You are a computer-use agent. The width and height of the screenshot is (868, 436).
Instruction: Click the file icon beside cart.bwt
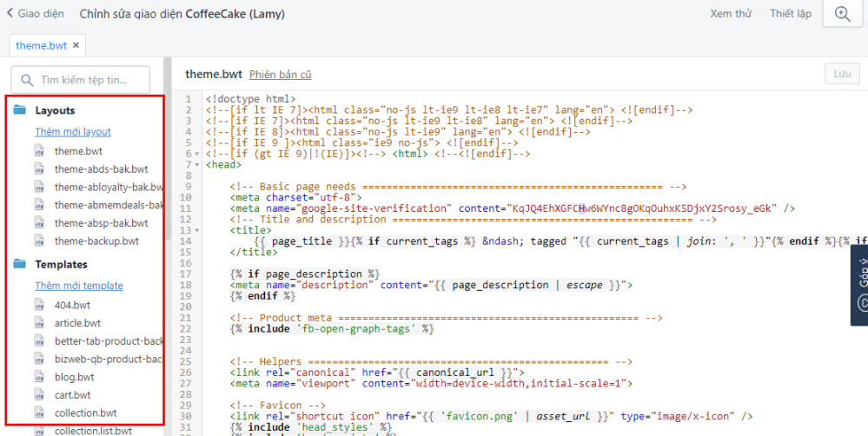pyautogui.click(x=39, y=395)
